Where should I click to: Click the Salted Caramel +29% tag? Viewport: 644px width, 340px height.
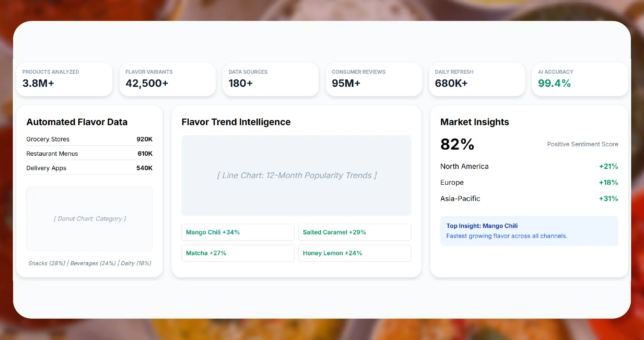click(x=355, y=232)
